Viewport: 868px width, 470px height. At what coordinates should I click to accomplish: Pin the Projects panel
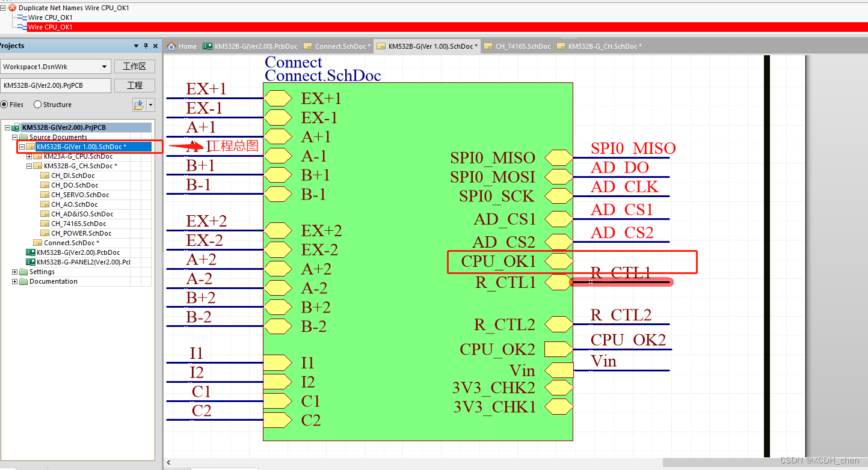tap(146, 46)
